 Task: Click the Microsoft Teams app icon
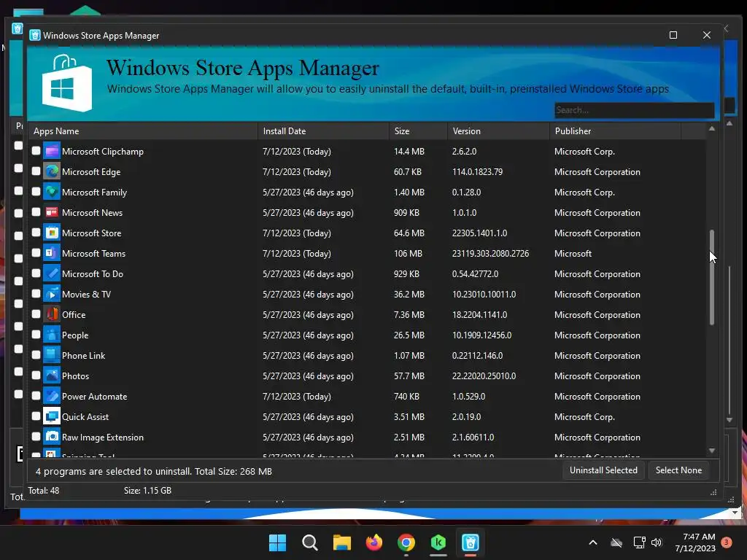click(x=52, y=254)
